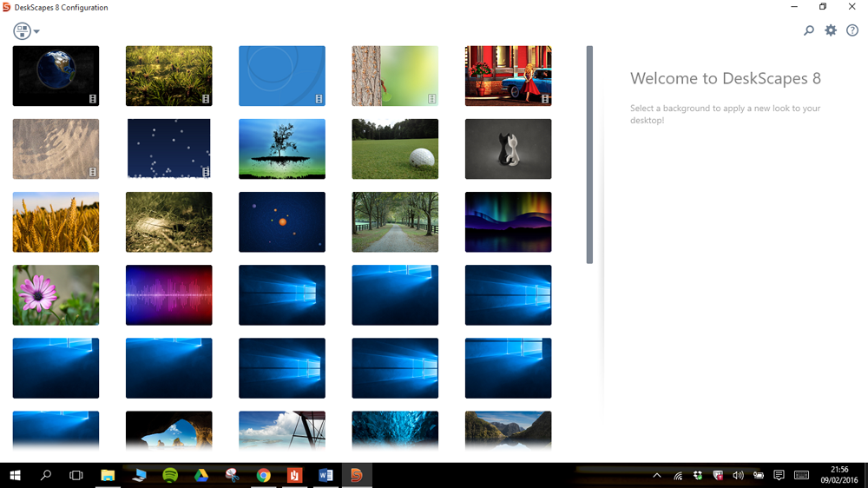
Task: Open the view options dropdown button
Action: click(x=26, y=31)
